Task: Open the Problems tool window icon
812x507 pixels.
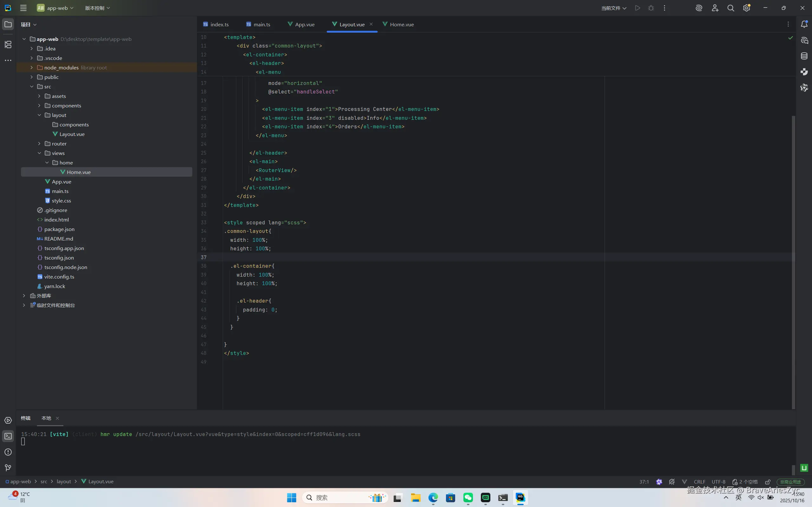Action: click(8, 452)
